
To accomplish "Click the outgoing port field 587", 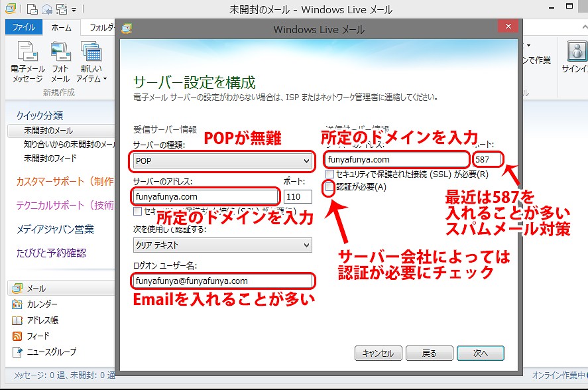I will (x=487, y=160).
